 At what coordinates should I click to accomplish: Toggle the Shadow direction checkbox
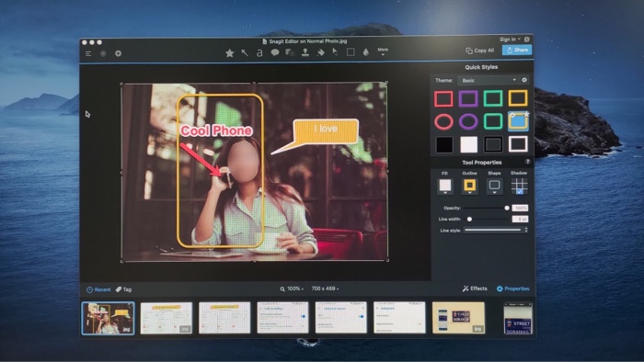point(520,191)
